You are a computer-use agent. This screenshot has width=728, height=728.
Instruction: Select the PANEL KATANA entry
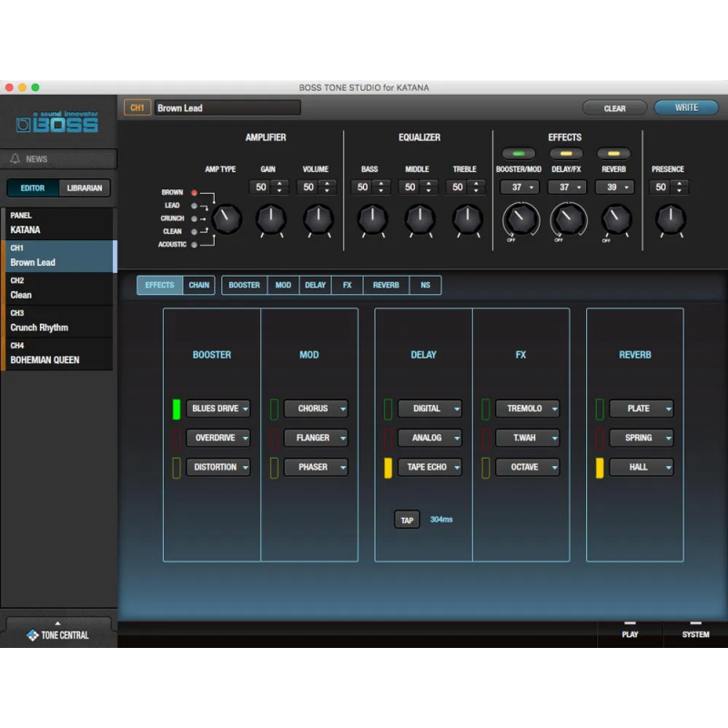click(57, 223)
